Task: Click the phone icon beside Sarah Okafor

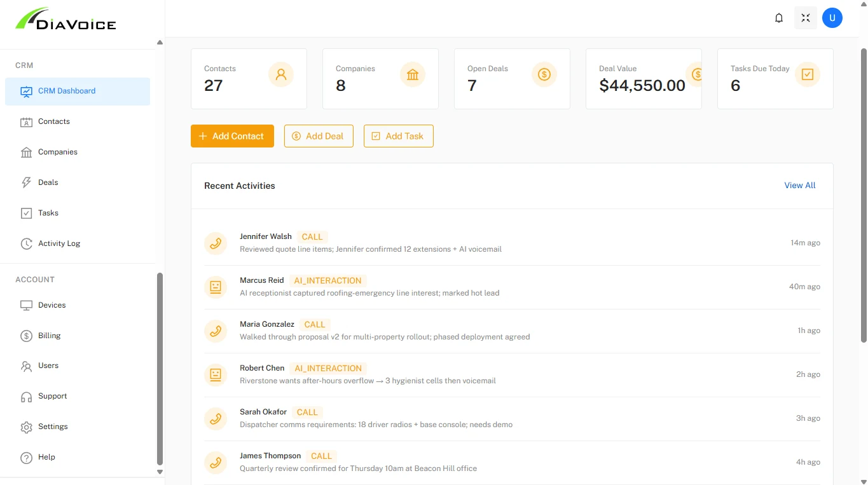Action: coord(216,418)
